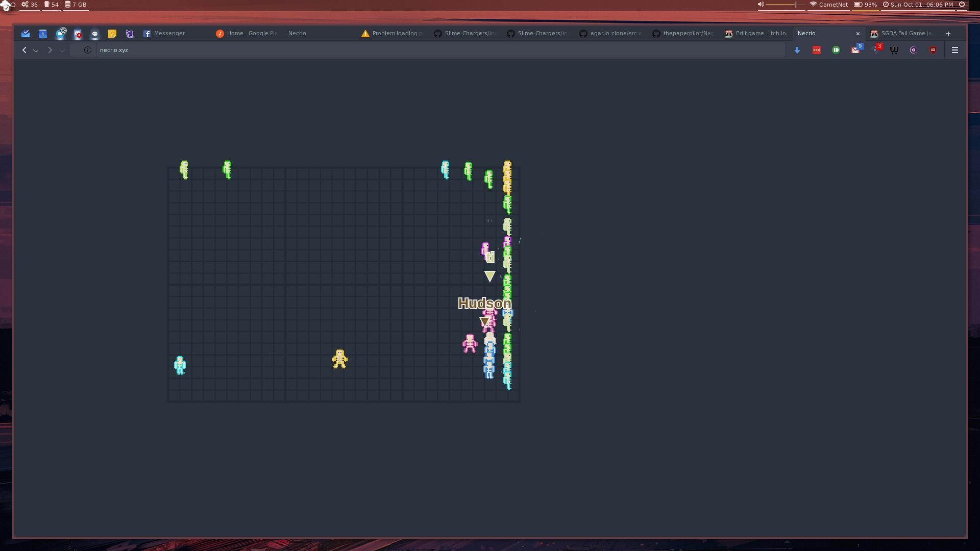This screenshot has height=551, width=980.
Task: Open the black W-shaped extension
Action: pos(894,50)
